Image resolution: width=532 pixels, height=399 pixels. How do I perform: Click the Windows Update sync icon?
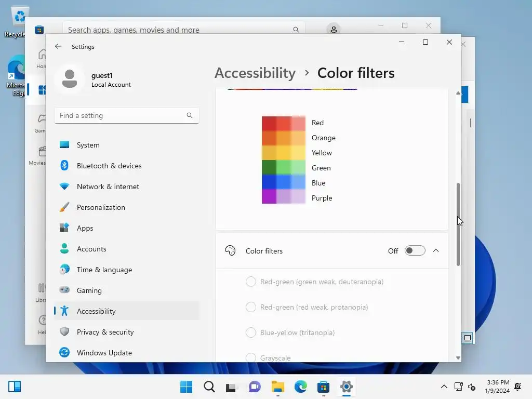64,353
